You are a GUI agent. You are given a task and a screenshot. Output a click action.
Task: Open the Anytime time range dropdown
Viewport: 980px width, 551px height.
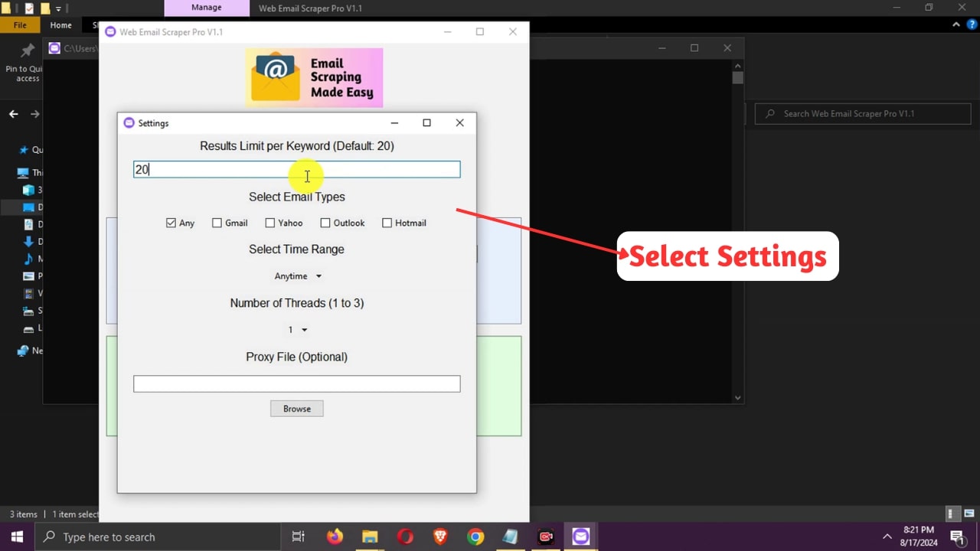click(x=298, y=276)
